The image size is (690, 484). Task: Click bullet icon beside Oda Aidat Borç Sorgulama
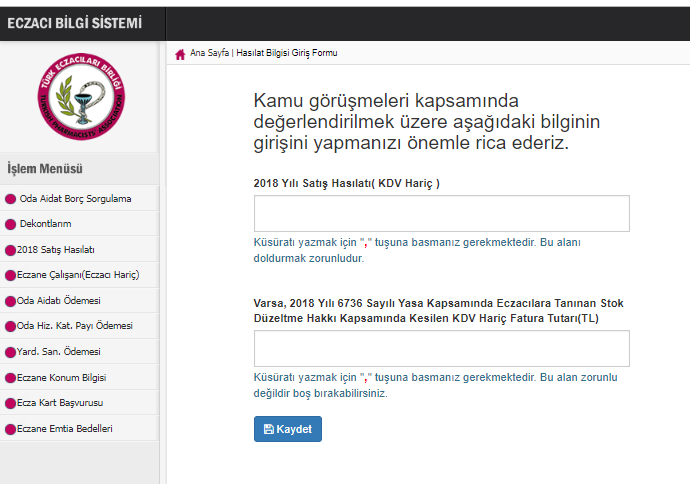[x=11, y=199]
